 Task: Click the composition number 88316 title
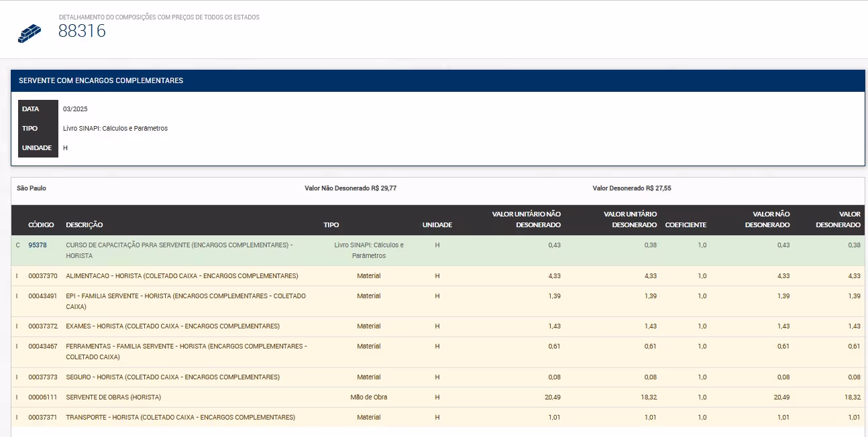[82, 31]
